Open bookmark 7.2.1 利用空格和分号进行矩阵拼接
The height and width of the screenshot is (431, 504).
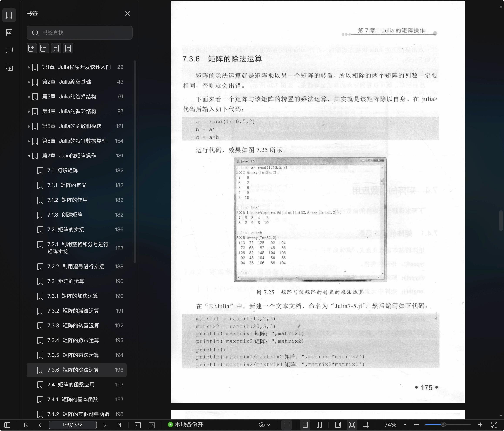[76, 248]
